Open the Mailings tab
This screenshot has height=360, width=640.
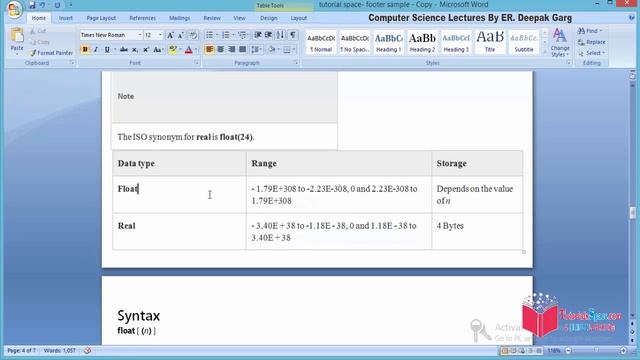(x=180, y=18)
